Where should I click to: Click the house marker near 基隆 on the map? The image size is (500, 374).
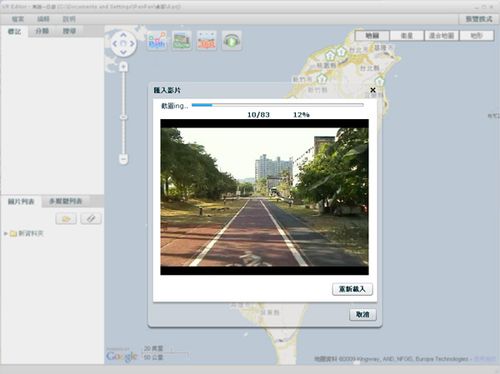341,52
